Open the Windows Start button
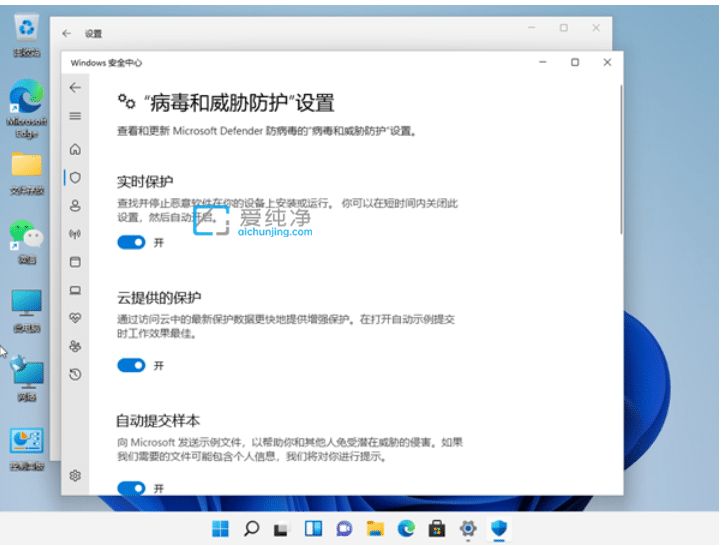 [x=220, y=529]
